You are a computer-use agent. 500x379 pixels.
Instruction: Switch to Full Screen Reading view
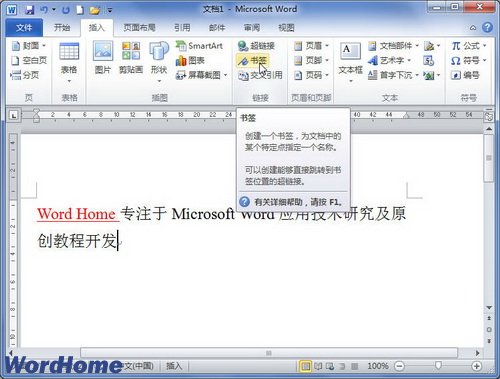[x=318, y=366]
